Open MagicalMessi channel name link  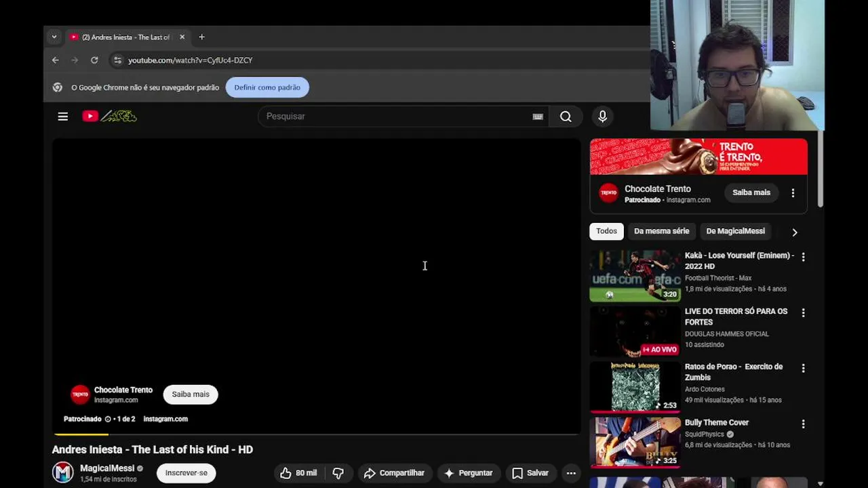coord(107,468)
